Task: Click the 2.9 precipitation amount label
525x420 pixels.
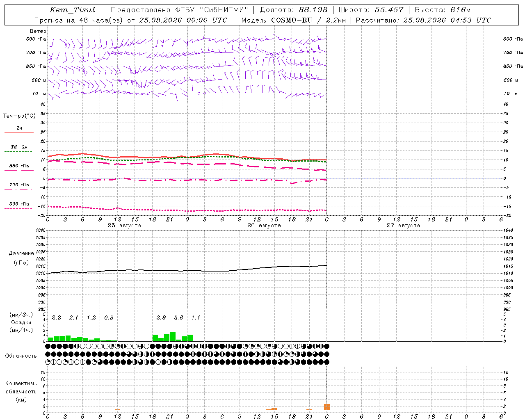Action: click(161, 317)
